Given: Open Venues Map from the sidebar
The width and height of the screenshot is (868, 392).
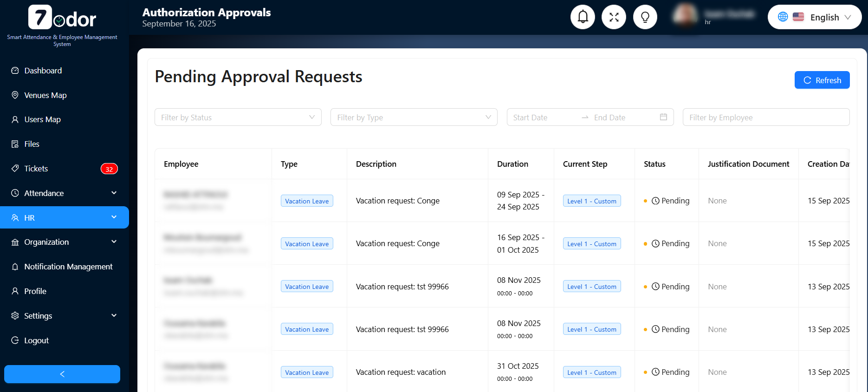Looking at the screenshot, I should tap(45, 95).
